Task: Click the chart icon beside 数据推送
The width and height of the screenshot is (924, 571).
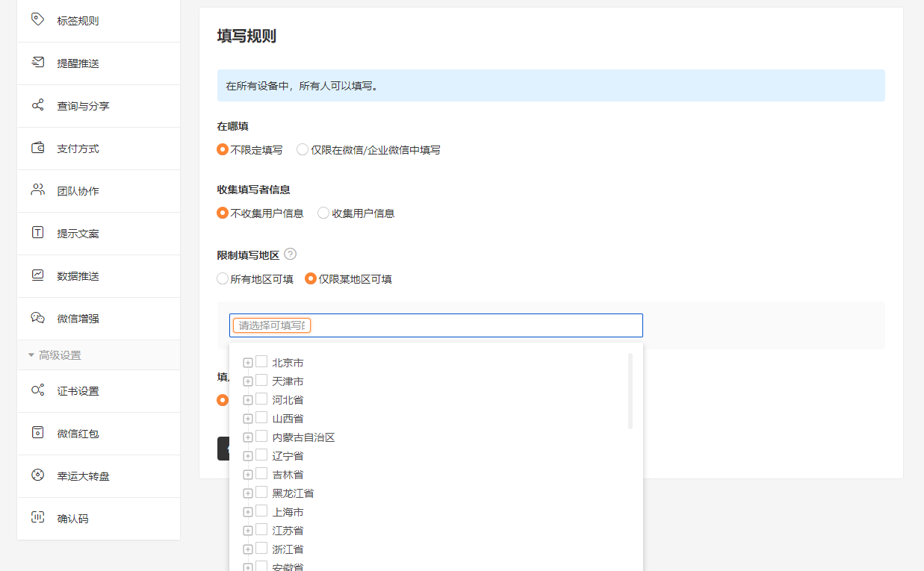Action: click(x=37, y=275)
